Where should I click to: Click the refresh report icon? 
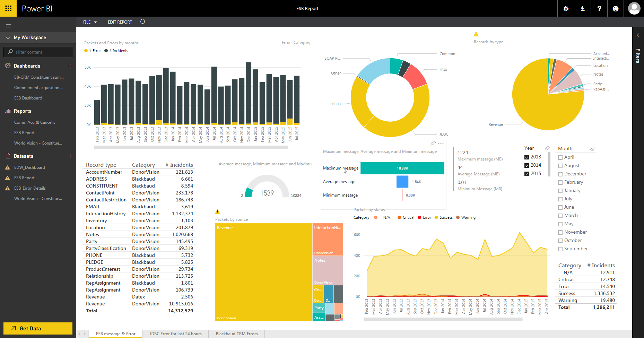point(142,22)
